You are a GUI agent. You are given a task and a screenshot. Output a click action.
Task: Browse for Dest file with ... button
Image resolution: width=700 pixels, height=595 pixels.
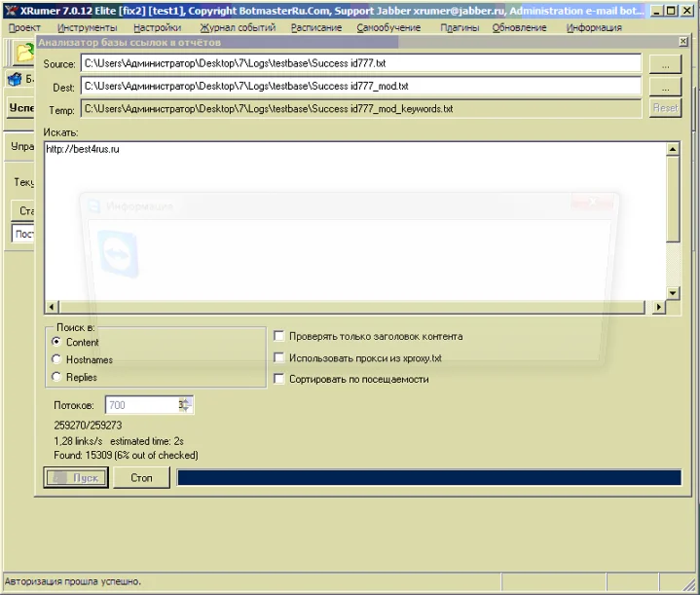[x=665, y=87]
